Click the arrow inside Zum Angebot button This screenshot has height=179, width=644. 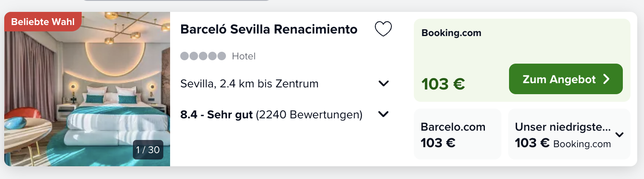606,79
